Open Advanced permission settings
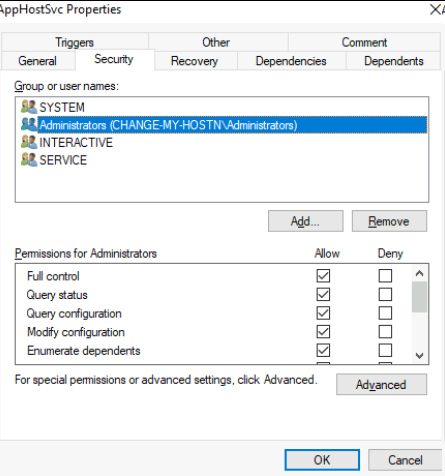445x476 pixels. click(381, 385)
